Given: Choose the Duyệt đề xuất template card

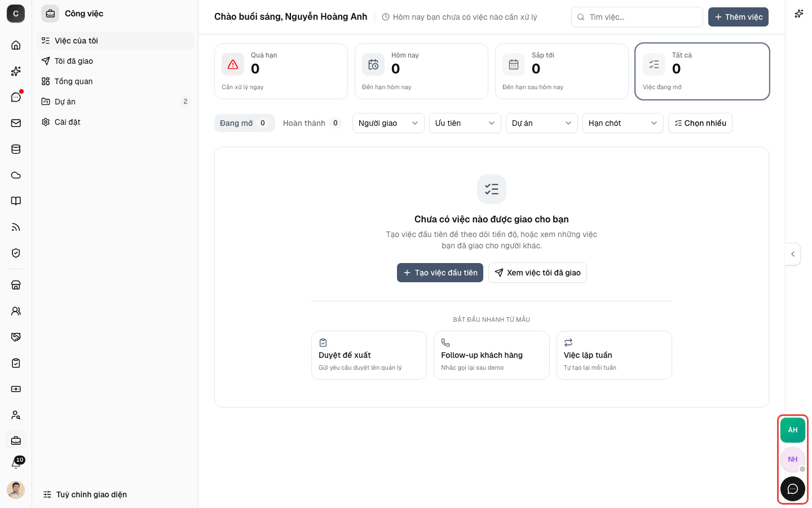Looking at the screenshot, I should pos(369,355).
